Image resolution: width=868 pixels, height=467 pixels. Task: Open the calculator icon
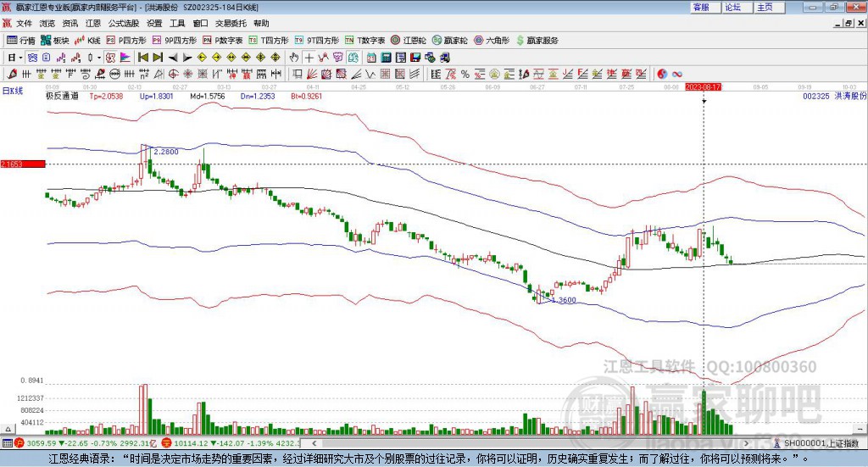[387, 58]
